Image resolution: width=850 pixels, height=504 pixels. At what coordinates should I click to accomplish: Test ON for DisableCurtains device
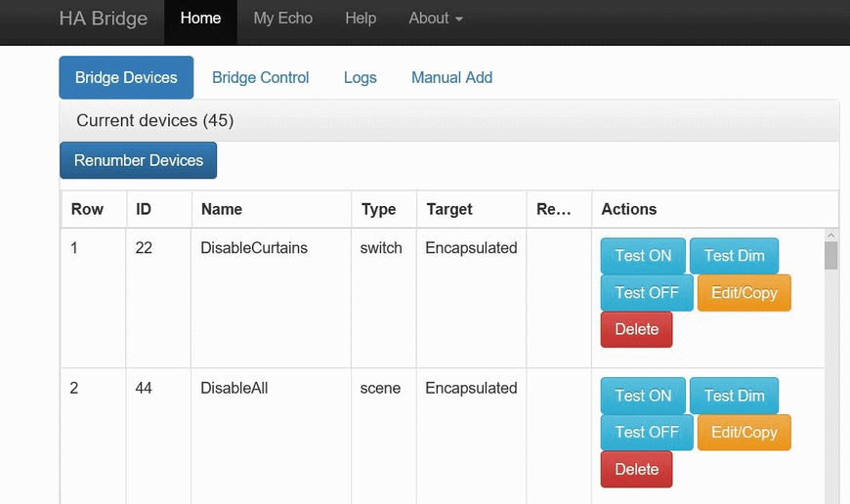(643, 256)
